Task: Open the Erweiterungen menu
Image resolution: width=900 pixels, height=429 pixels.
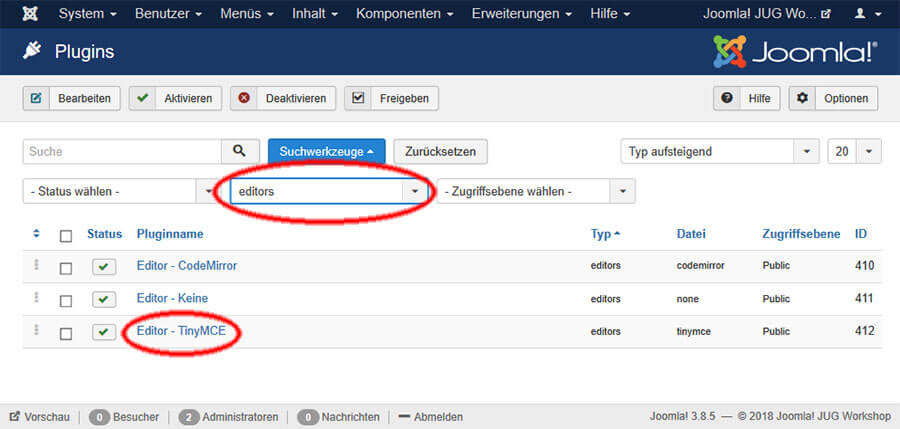Action: pyautogui.click(x=522, y=14)
